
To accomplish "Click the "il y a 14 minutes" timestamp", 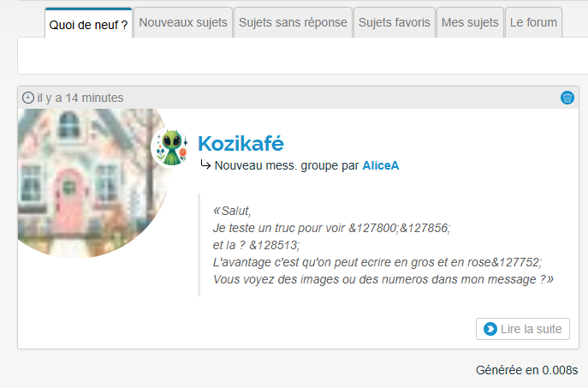I will coord(80,98).
